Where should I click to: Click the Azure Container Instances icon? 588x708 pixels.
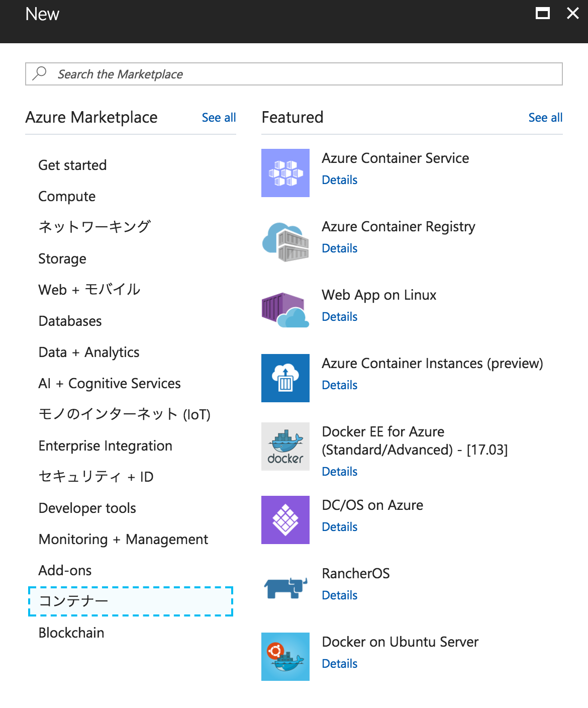tap(285, 378)
